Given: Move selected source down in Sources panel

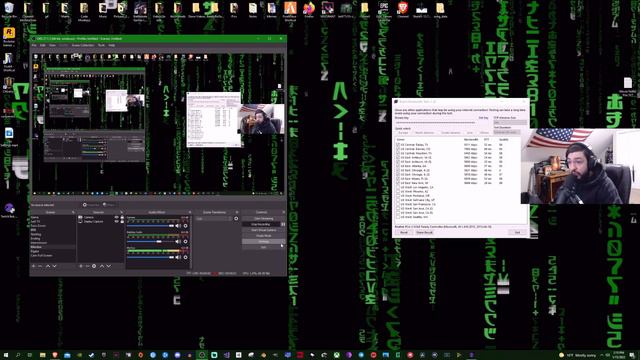Looking at the screenshot, I should click(x=109, y=266).
